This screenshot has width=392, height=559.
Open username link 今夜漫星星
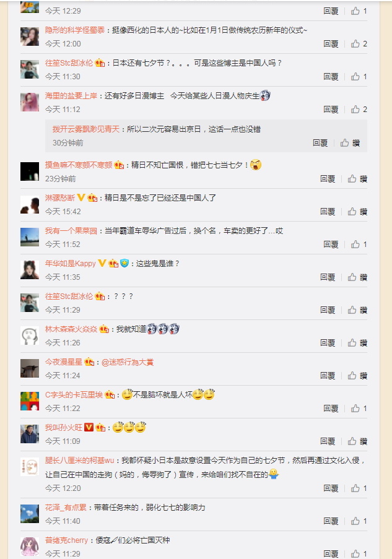click(x=64, y=362)
